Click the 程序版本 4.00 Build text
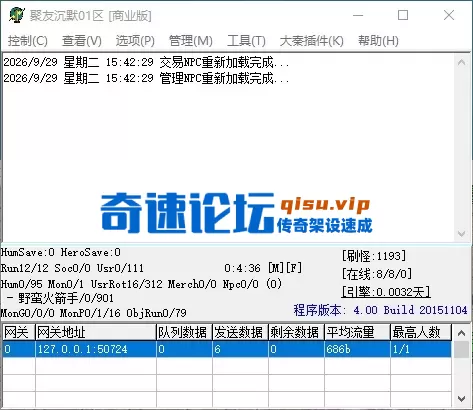This screenshot has height=410, width=473. pos(380,310)
